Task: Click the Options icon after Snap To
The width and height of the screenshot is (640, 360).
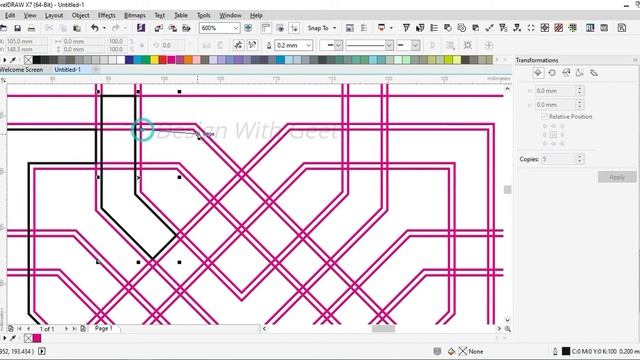Action: click(349, 28)
